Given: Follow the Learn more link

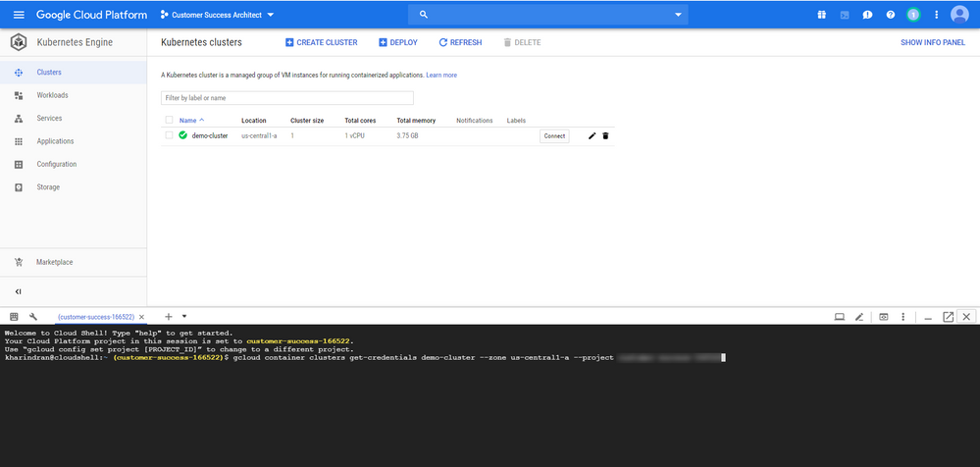Looking at the screenshot, I should coord(440,75).
